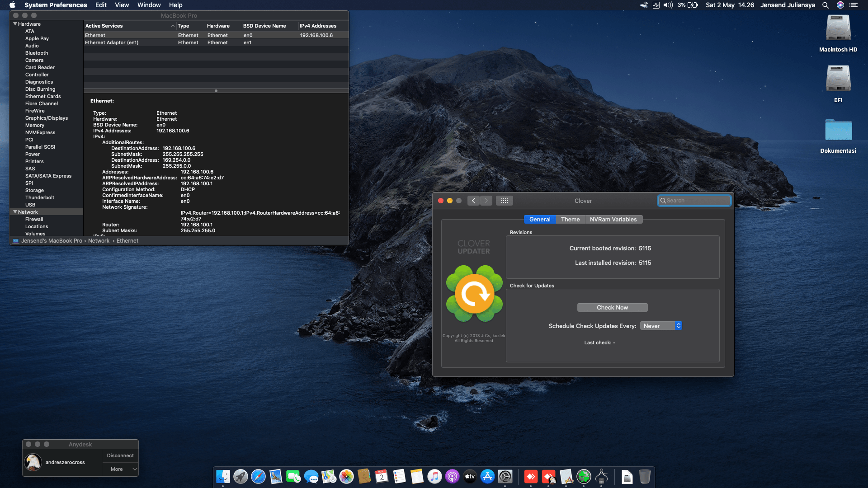The width and height of the screenshot is (868, 488).
Task: Open Podcasts purple icon in dock
Action: pyautogui.click(x=452, y=476)
